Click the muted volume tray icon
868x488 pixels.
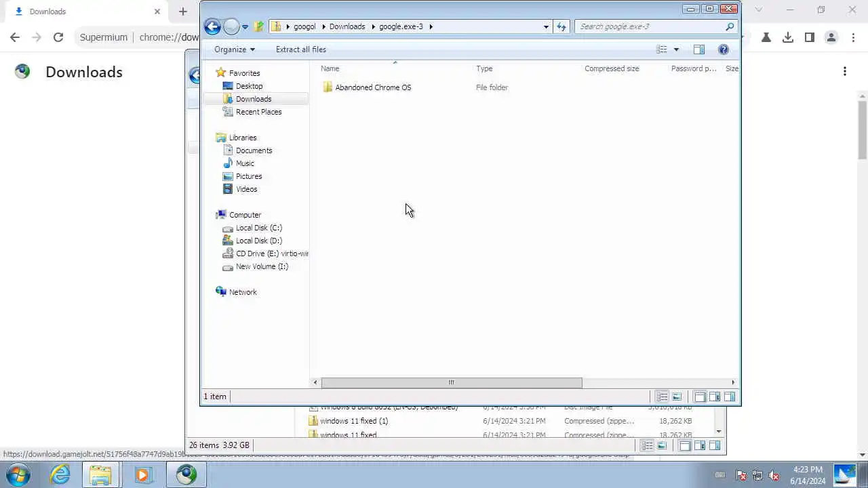[774, 476]
